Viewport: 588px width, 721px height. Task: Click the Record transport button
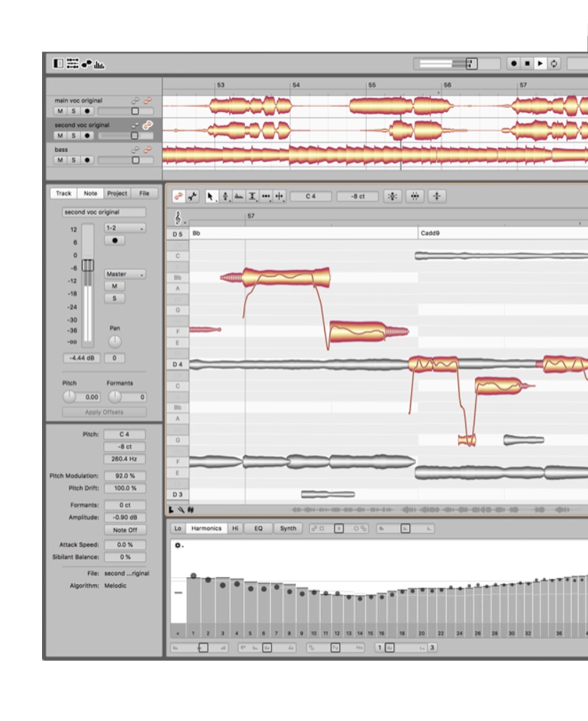[x=514, y=63]
